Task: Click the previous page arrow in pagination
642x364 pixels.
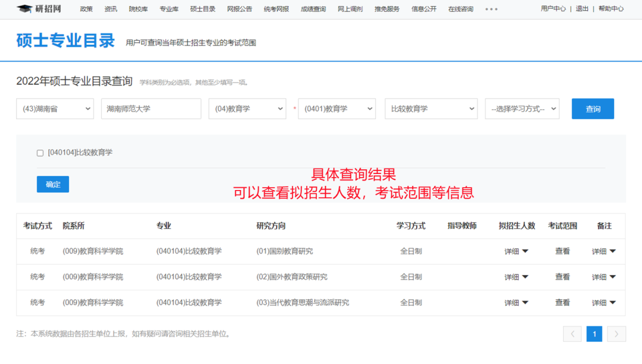Action: click(572, 334)
